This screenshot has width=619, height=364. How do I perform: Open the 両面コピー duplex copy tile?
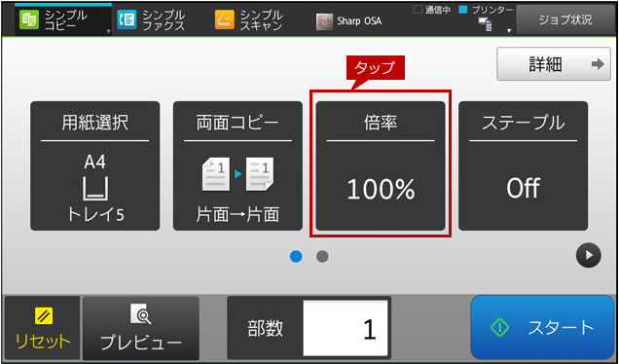coord(237,165)
